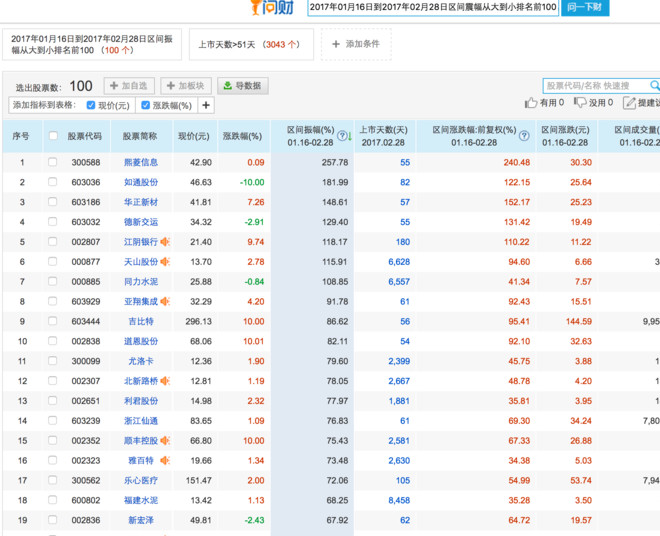The image size is (660, 536).
Task: Click the 144.59 interval change amount
Action: 578,321
